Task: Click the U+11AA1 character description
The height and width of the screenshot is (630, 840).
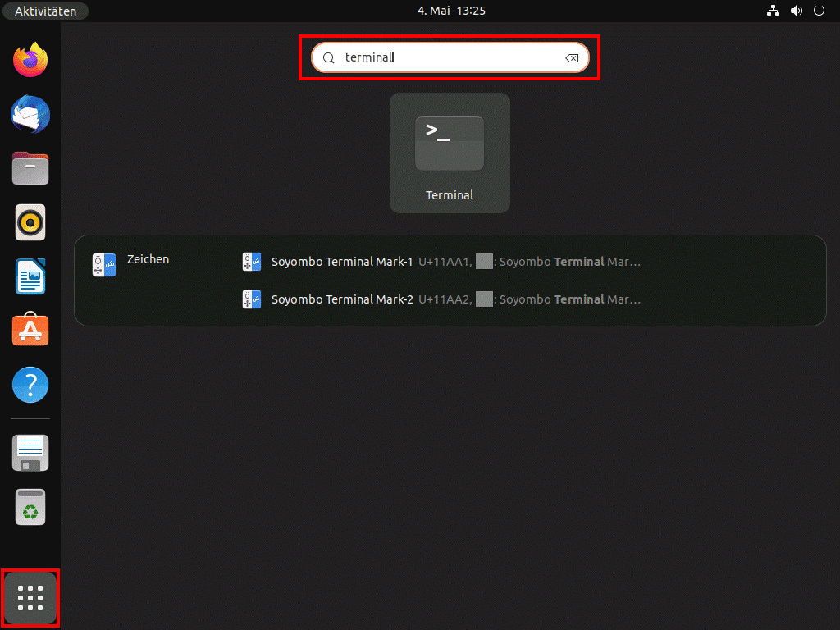Action: [529, 262]
